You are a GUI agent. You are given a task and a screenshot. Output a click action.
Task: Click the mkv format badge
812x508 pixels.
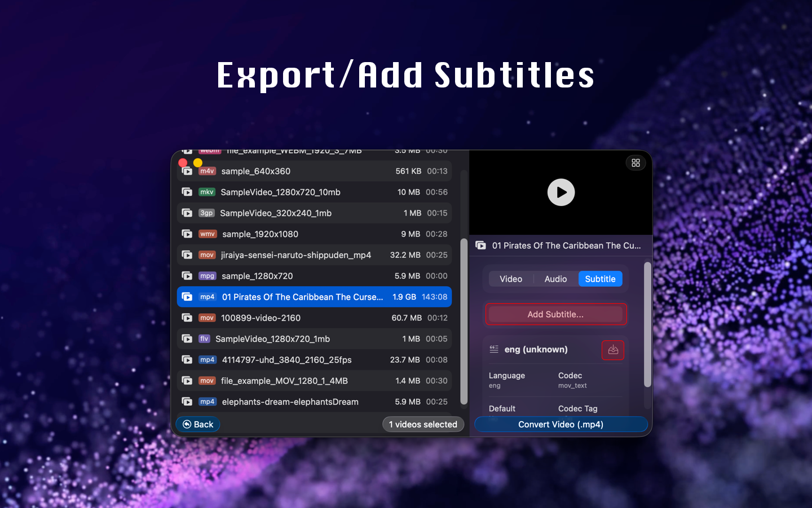coord(207,192)
